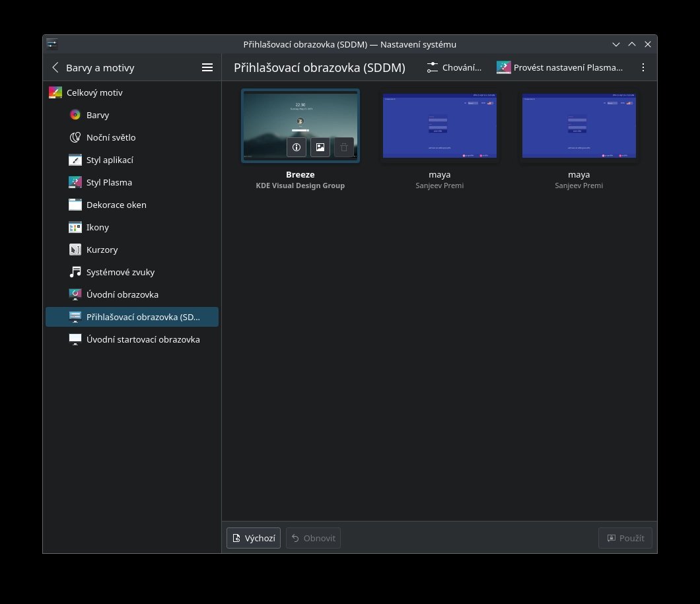Select Úvodní startovací obrazovka entry
Screen dimensions: 700x604
143,339
